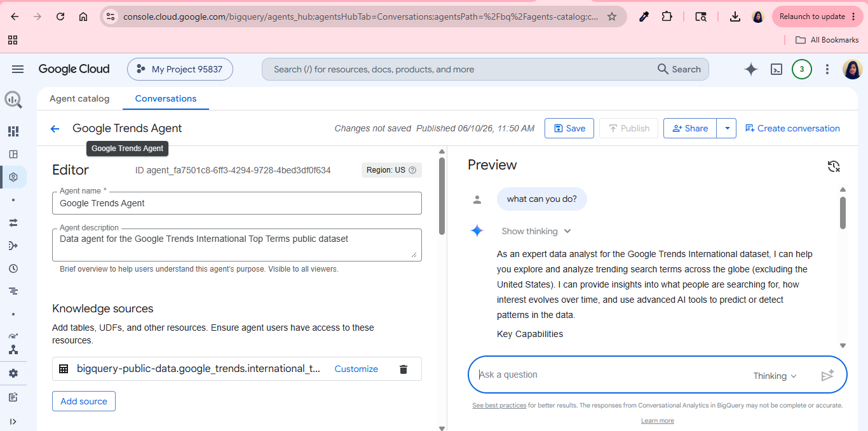Click the editor panel scrollbar
The image size is (868, 431).
pos(442,196)
